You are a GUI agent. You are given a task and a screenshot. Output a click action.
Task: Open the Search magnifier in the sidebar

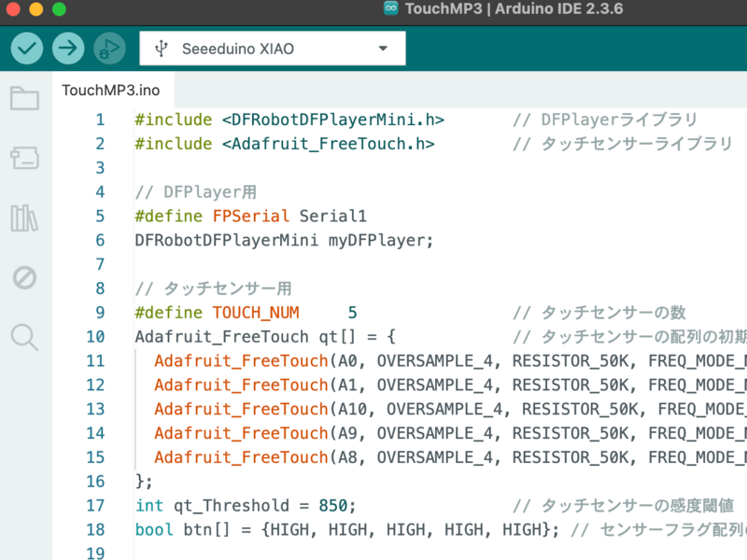24,337
